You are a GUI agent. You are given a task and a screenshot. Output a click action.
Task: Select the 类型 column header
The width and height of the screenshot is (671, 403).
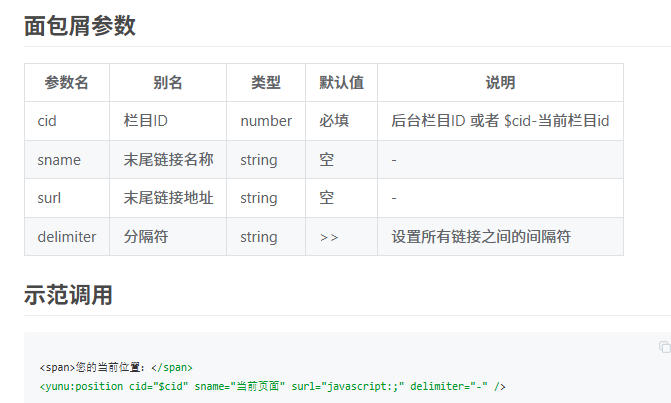(265, 83)
